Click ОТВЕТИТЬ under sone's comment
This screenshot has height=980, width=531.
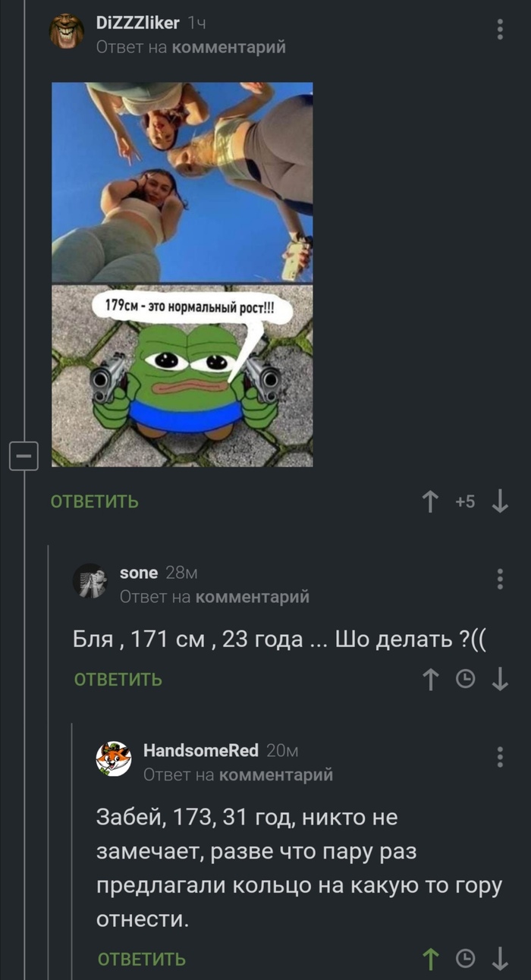[118, 679]
